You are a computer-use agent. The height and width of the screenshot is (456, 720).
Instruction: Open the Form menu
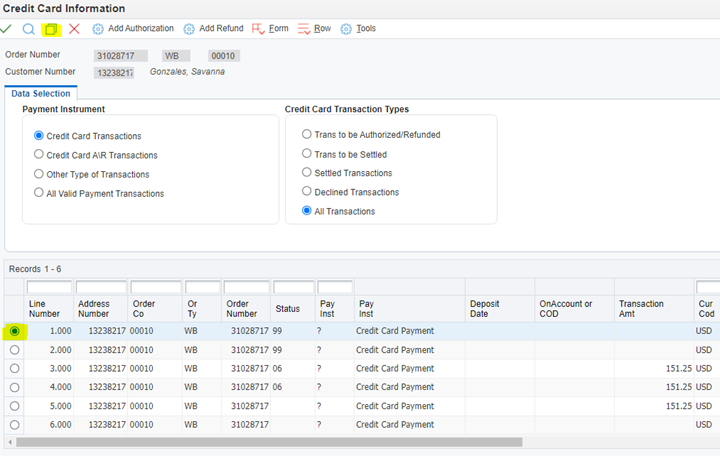point(278,28)
